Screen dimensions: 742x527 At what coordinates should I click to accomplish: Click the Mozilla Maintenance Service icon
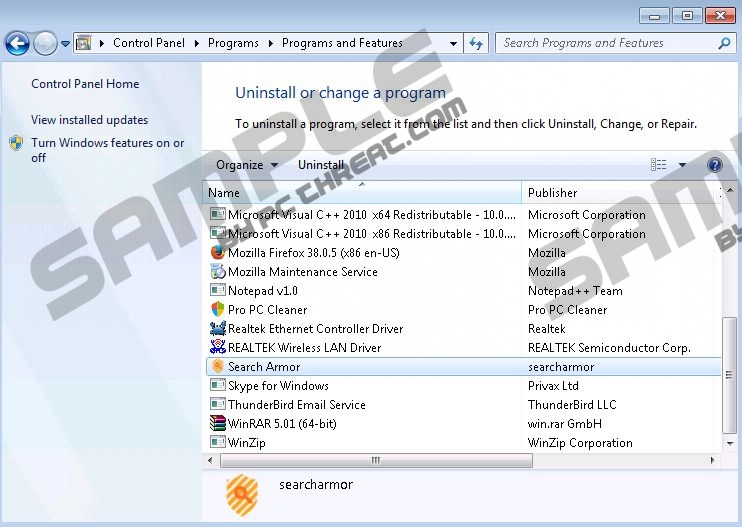(218, 272)
